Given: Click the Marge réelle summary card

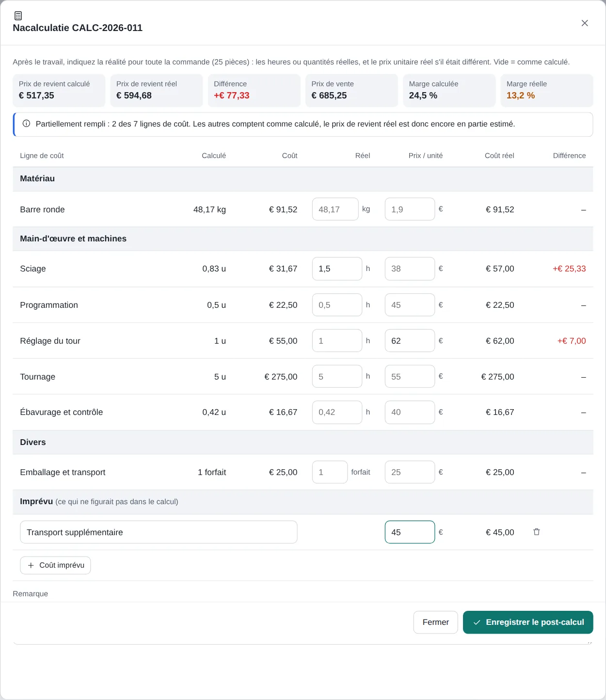Looking at the screenshot, I should (x=547, y=90).
